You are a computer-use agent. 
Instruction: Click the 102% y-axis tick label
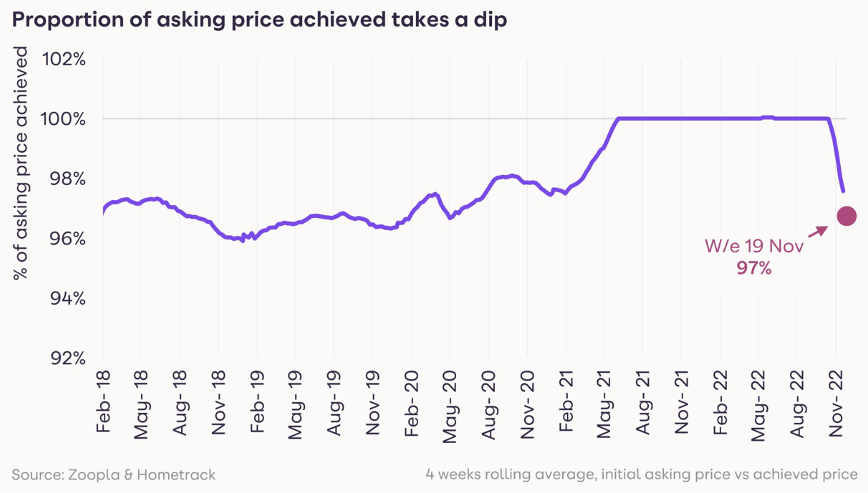[66, 59]
